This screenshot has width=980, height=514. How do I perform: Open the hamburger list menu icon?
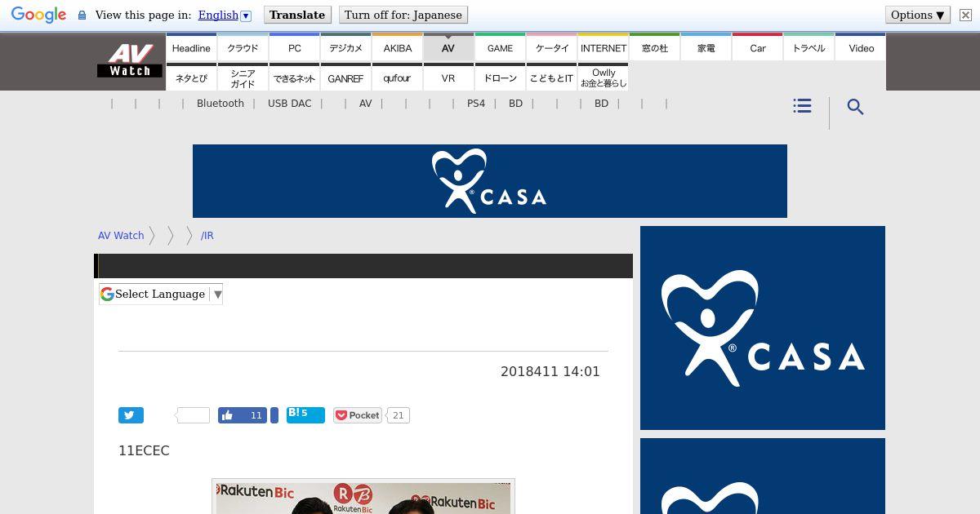click(802, 106)
